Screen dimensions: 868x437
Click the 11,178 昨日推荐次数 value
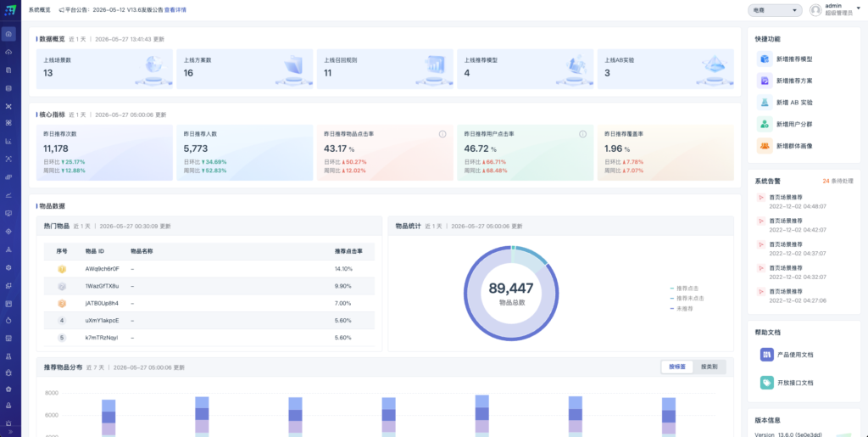pos(56,148)
